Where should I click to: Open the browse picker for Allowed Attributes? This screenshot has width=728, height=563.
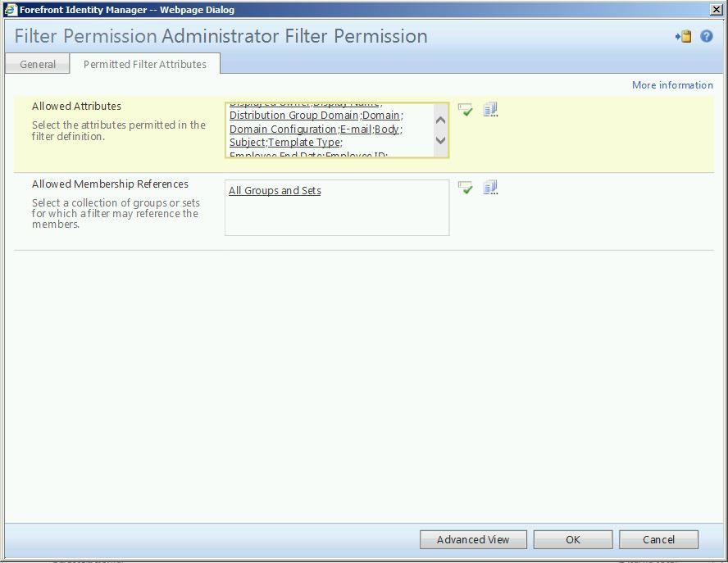click(x=490, y=110)
